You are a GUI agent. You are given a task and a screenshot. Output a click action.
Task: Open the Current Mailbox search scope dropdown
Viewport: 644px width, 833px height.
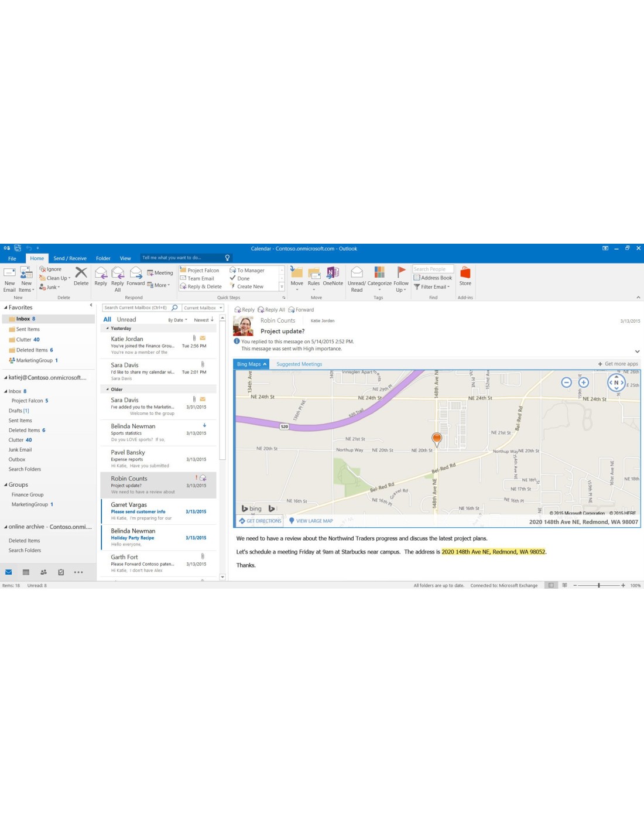[x=203, y=308]
